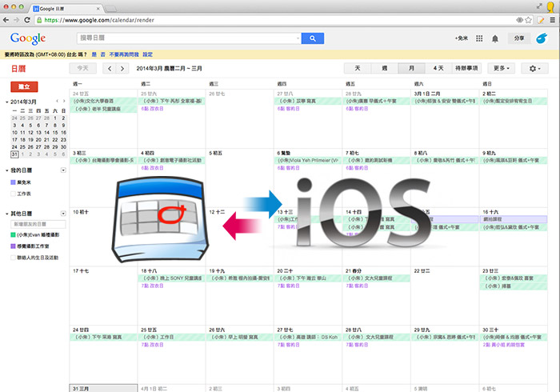This screenshot has width=560, height=392.
Task: Click the 22 廿二 day cell header
Action: (422, 271)
